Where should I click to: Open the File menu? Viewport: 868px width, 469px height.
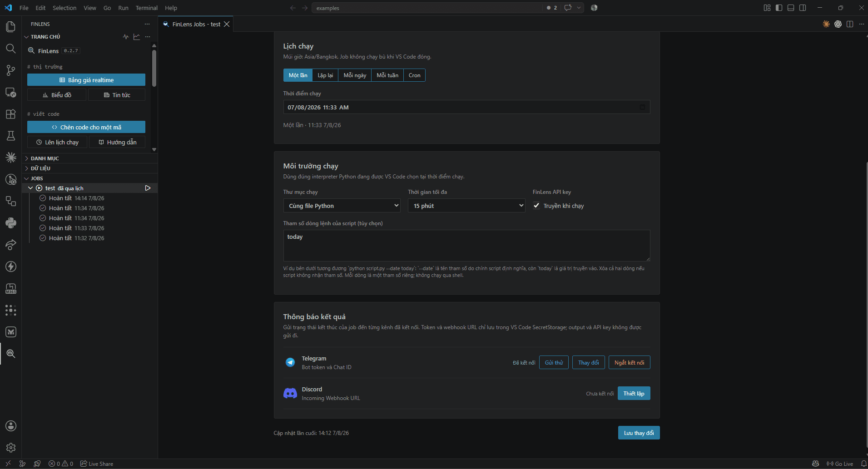(24, 8)
